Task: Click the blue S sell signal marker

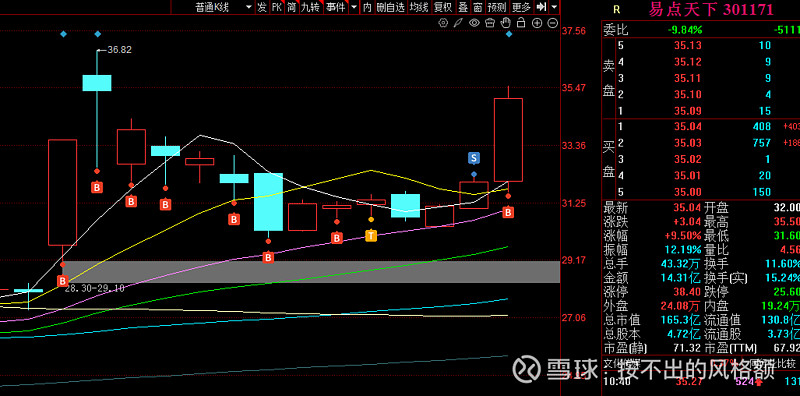Action: pos(473,159)
